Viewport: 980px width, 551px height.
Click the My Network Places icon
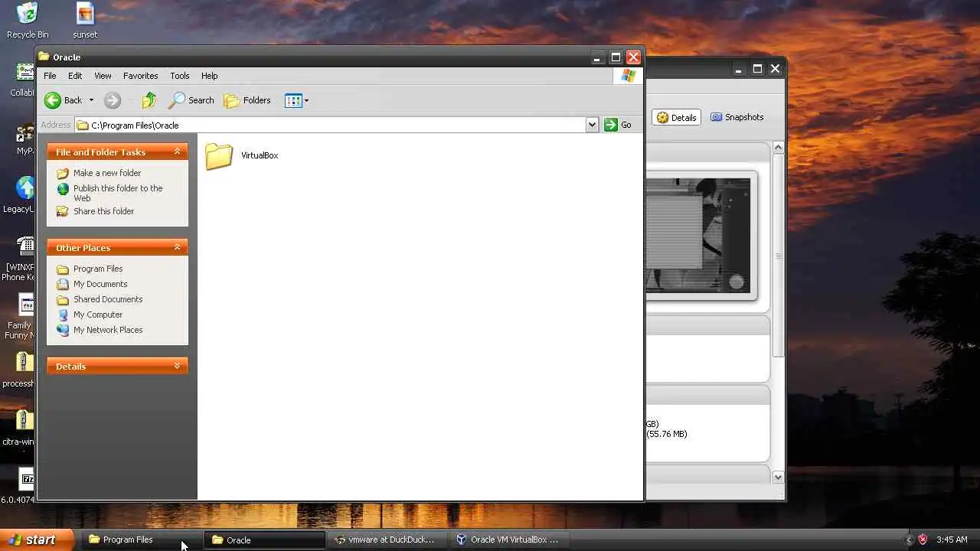coord(63,330)
